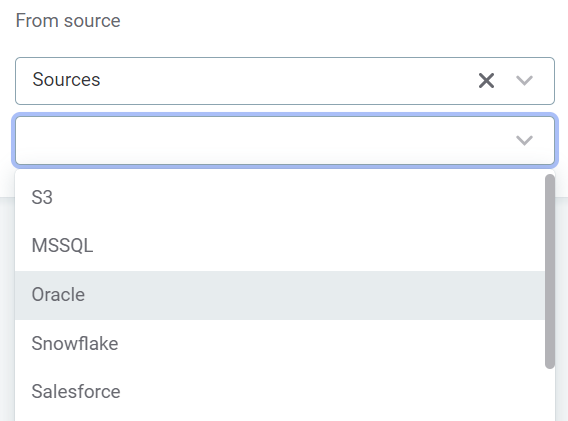The width and height of the screenshot is (568, 421).
Task: Click the Sources text inside the first dropdown
Action: pos(66,80)
